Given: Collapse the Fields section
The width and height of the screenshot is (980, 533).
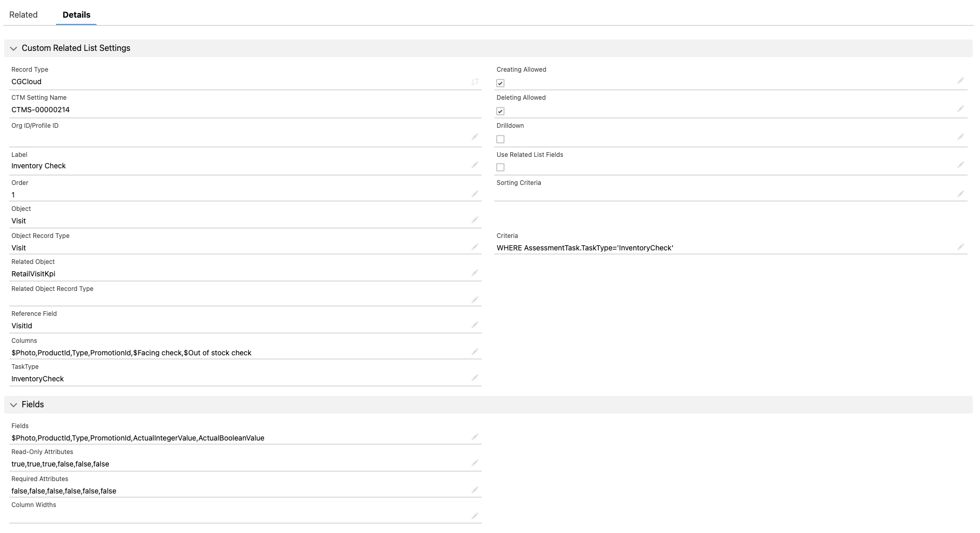Looking at the screenshot, I should coord(13,404).
